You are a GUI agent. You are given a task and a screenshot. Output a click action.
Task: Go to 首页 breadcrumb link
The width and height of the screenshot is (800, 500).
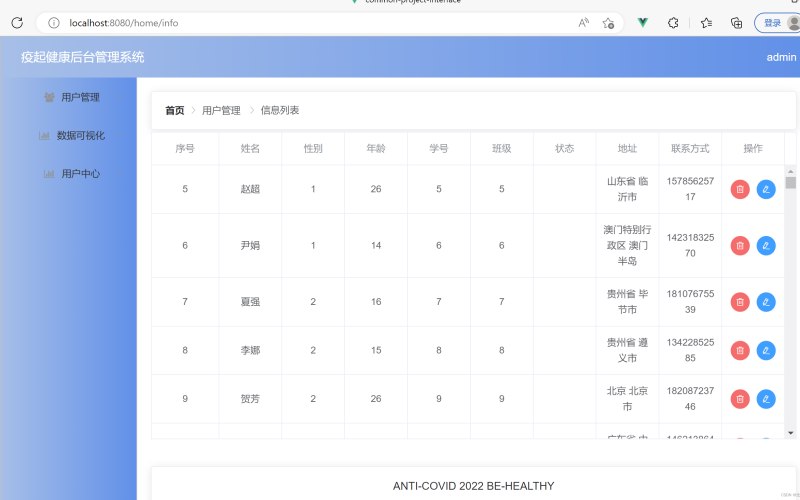click(x=174, y=110)
